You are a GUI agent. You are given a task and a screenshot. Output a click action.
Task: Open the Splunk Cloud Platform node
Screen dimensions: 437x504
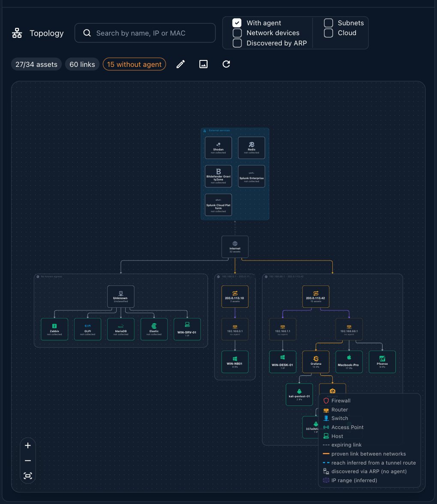218,205
